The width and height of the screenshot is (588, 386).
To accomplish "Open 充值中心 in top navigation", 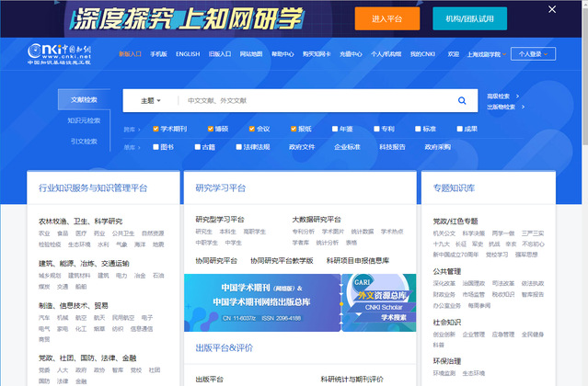I will (x=351, y=54).
